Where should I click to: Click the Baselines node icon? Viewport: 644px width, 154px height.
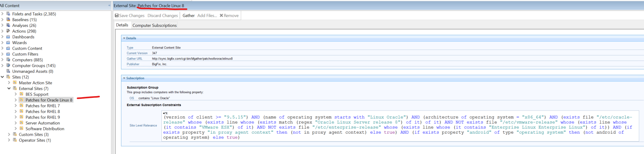8,20
